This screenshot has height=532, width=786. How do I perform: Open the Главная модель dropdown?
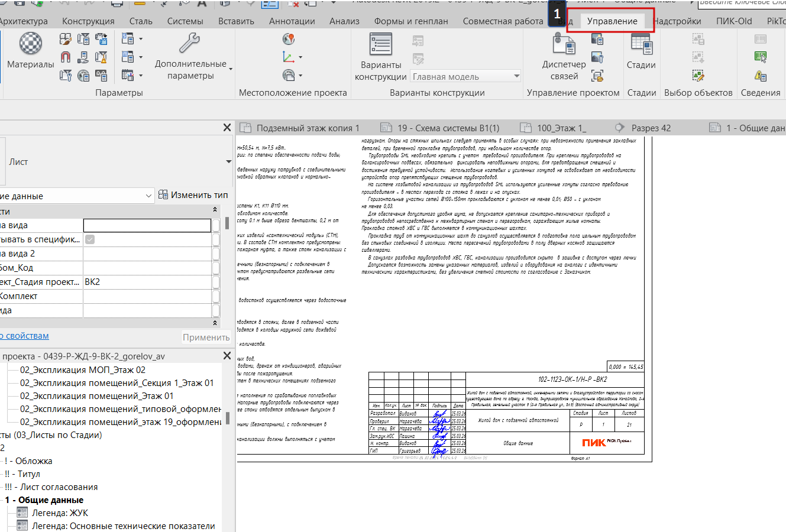(x=516, y=76)
